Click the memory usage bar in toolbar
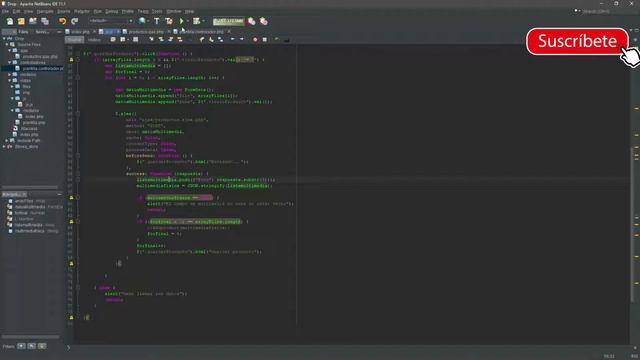This screenshot has width=640, height=360. click(229, 21)
